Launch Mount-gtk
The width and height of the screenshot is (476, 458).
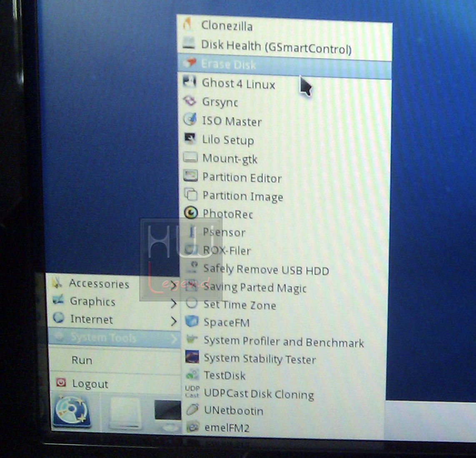(x=284, y=159)
